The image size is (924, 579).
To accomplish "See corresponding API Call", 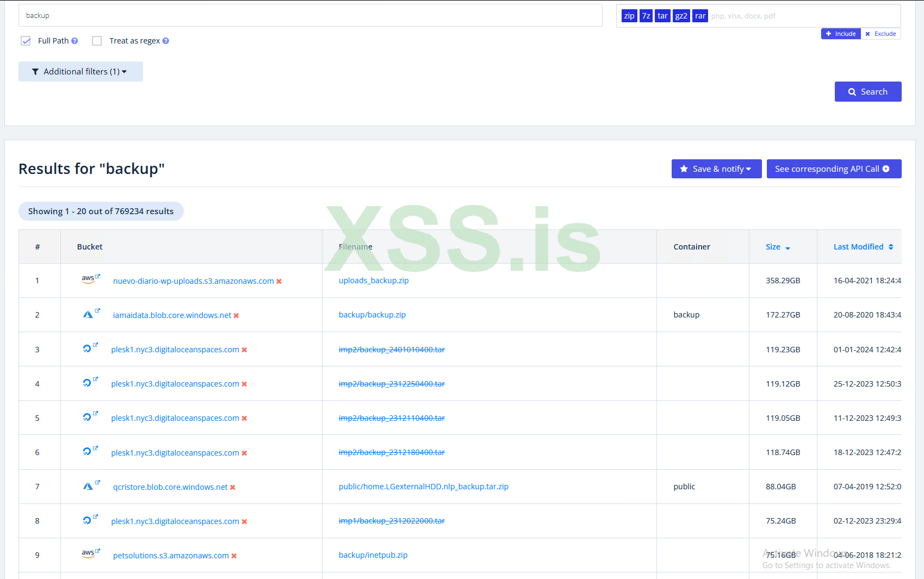I will [x=834, y=169].
